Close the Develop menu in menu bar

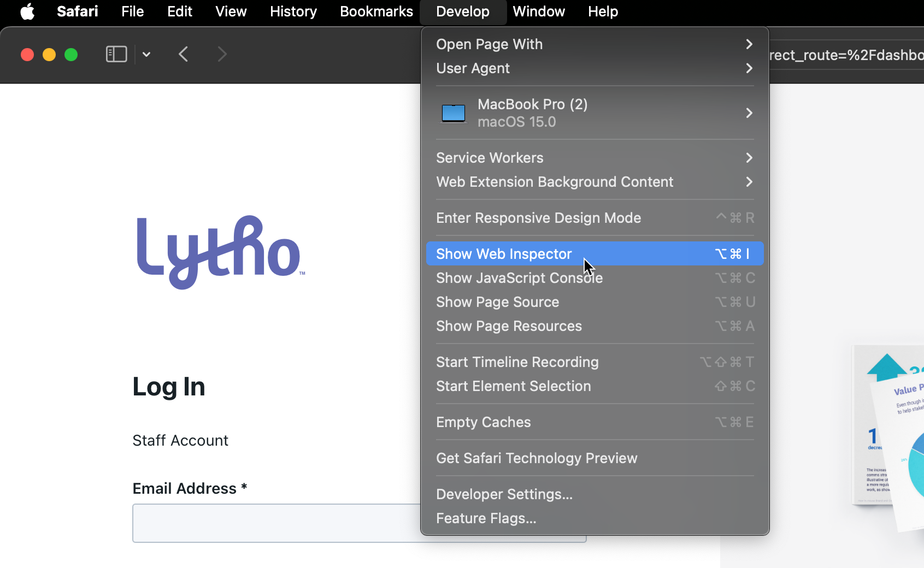[x=463, y=11]
